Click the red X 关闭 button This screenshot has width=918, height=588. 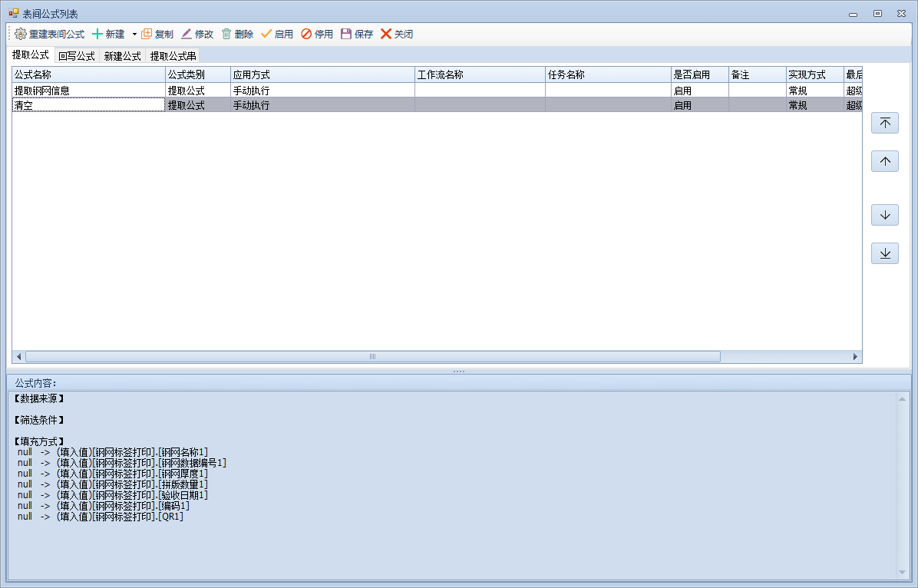tap(386, 35)
